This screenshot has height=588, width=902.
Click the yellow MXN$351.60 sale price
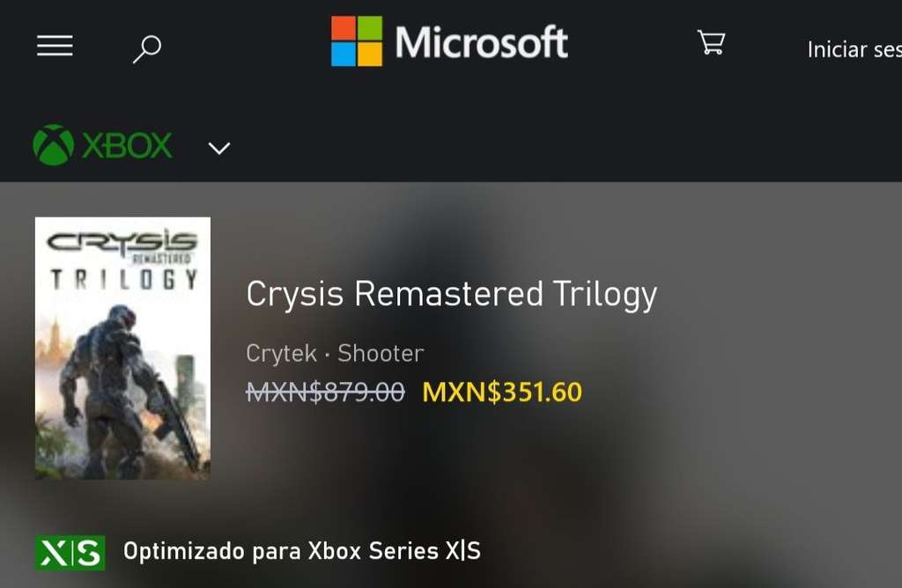pos(502,392)
